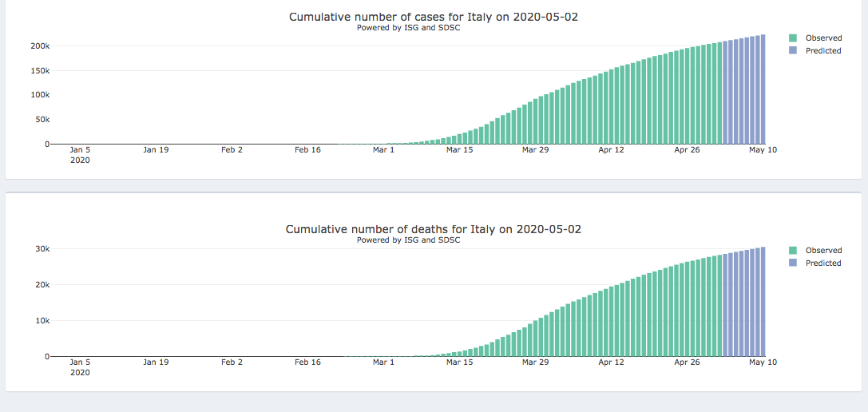868x412 pixels.
Task: Hide the Predicted series in deaths chart legend
Action: pyautogui.click(x=823, y=263)
